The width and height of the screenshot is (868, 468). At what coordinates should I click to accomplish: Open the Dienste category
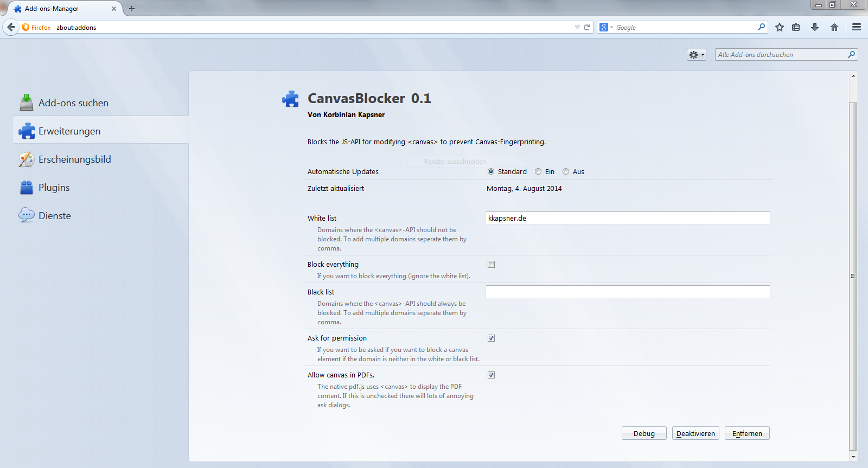(x=100, y=215)
